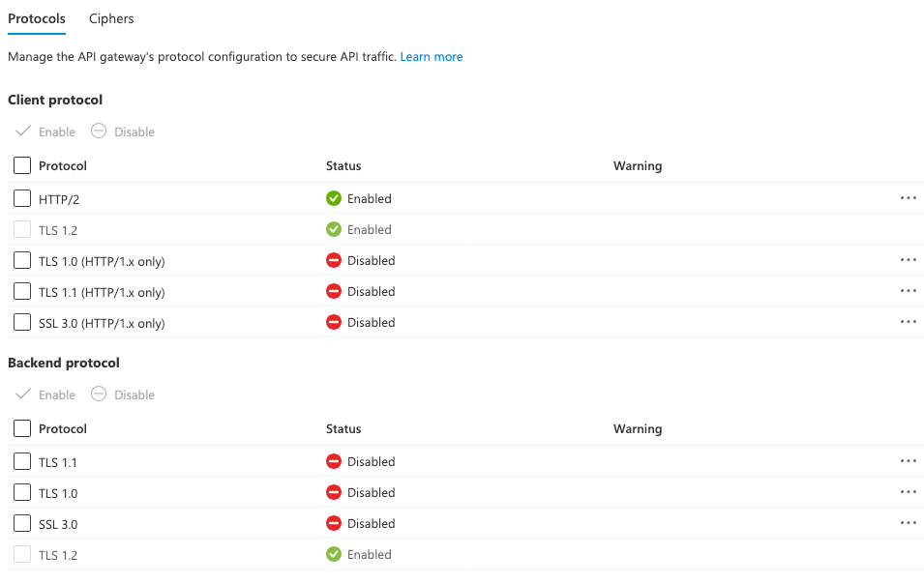Open ellipsis menu for backend TLS 1.1 row
Image resolution: width=924 pixels, height=584 pixels.
pyautogui.click(x=908, y=461)
